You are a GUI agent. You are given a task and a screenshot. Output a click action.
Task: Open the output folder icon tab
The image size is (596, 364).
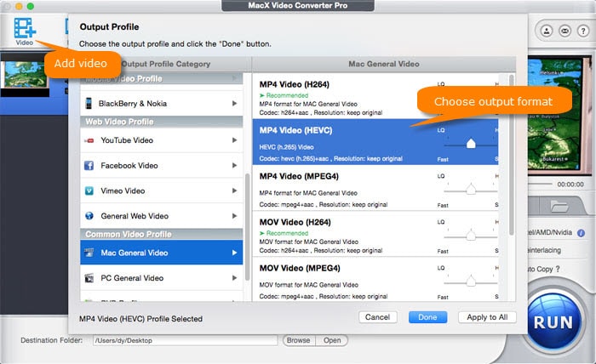point(559,207)
